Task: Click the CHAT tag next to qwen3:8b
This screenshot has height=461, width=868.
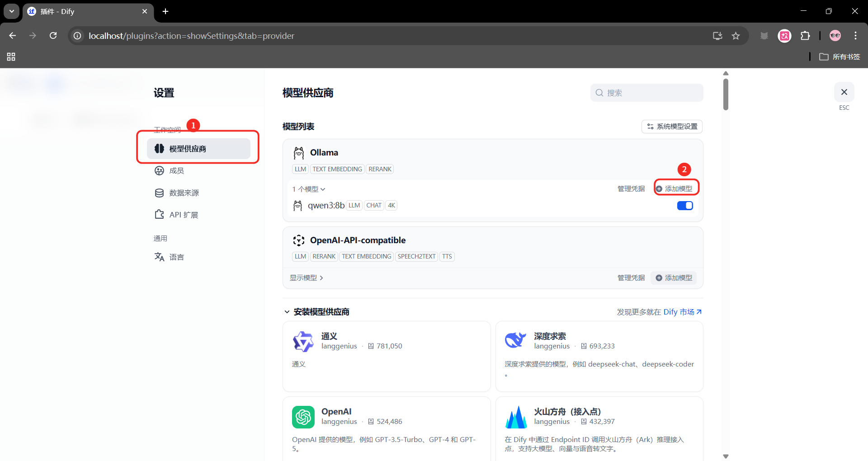Action: click(374, 205)
